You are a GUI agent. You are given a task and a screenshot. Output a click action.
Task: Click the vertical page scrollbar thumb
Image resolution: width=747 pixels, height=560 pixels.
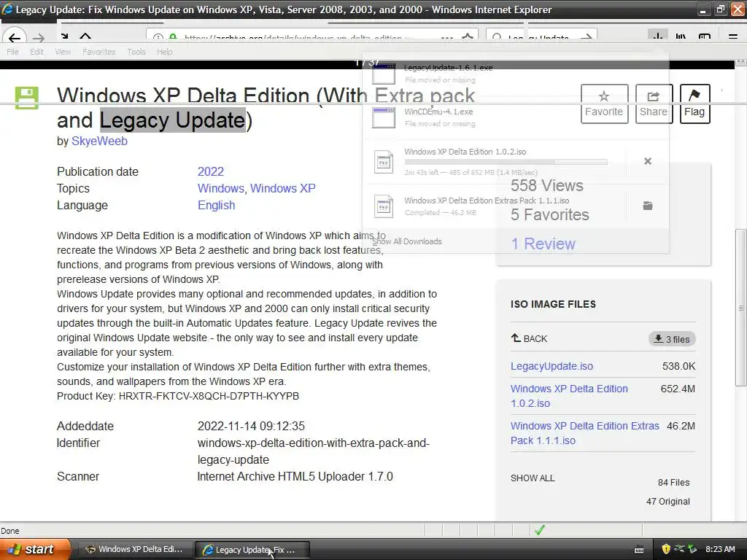(x=740, y=308)
